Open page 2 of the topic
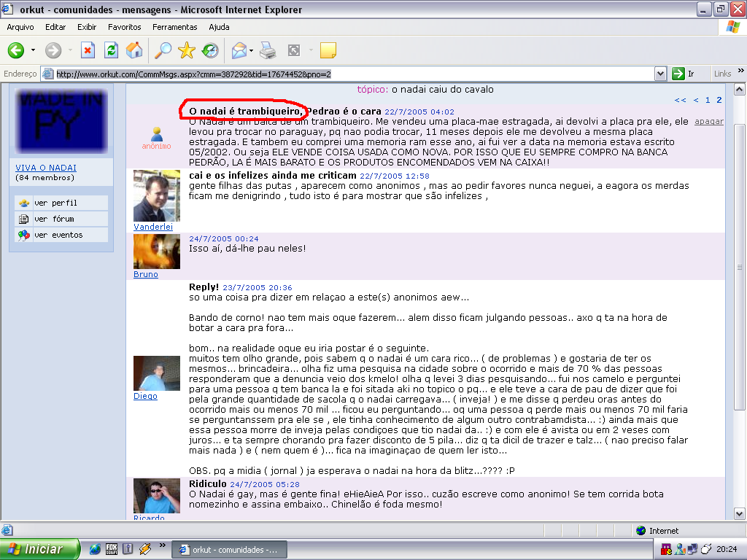The width and height of the screenshot is (747, 560). point(719,100)
